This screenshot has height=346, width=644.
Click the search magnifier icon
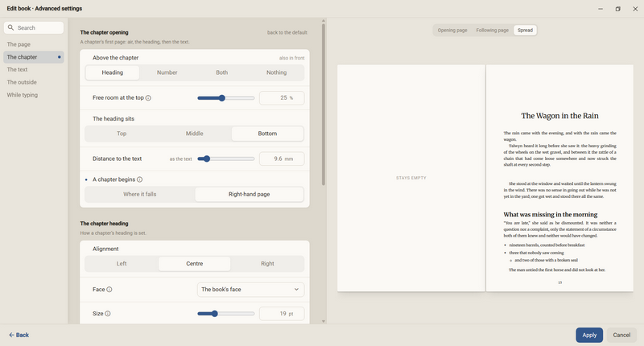pos(10,27)
